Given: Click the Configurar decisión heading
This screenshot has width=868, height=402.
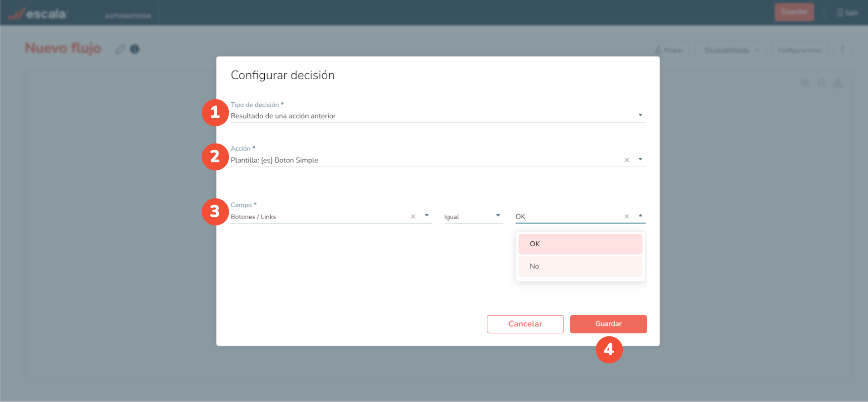Looking at the screenshot, I should click(x=282, y=75).
